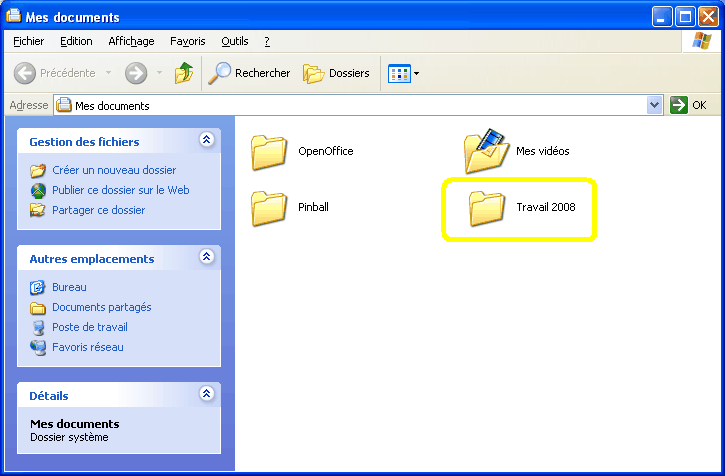Screen dimensions: 725x476
Task: Open the Fichier menu
Action: click(x=29, y=41)
